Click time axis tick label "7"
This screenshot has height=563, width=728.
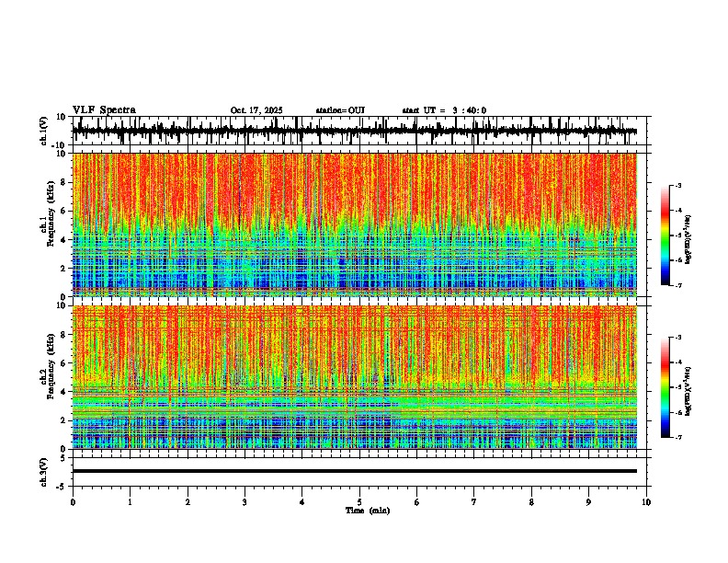(474, 502)
